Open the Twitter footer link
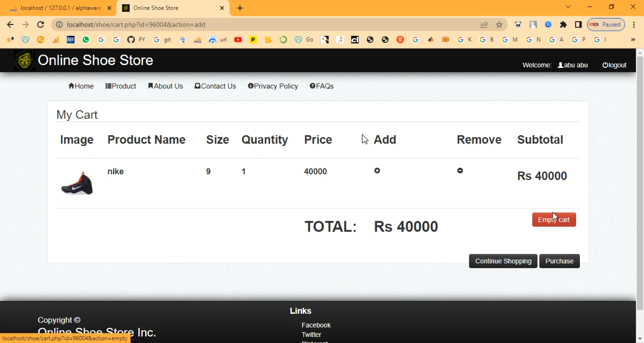Image resolution: width=644 pixels, height=343 pixels. [x=311, y=334]
